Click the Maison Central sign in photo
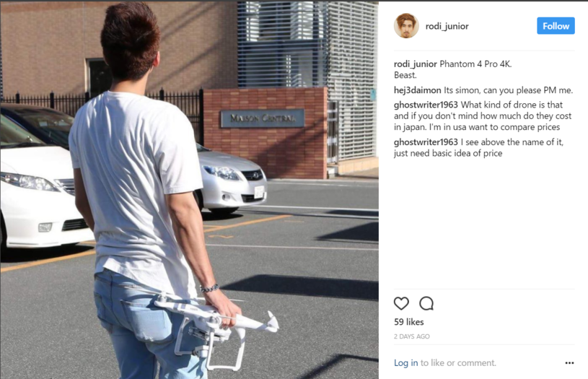 point(262,118)
